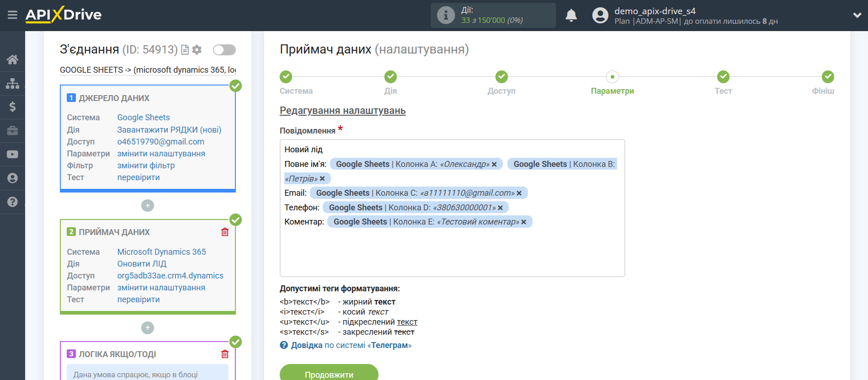Click the ДЖЕРЕЛО ДАНИХ block title
The height and width of the screenshot is (380, 868).
114,98
